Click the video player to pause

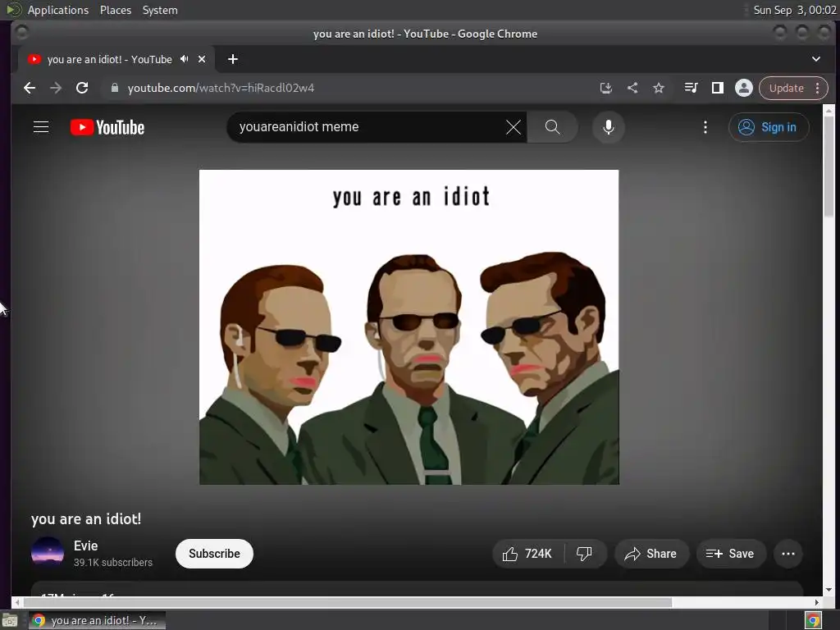coord(409,327)
